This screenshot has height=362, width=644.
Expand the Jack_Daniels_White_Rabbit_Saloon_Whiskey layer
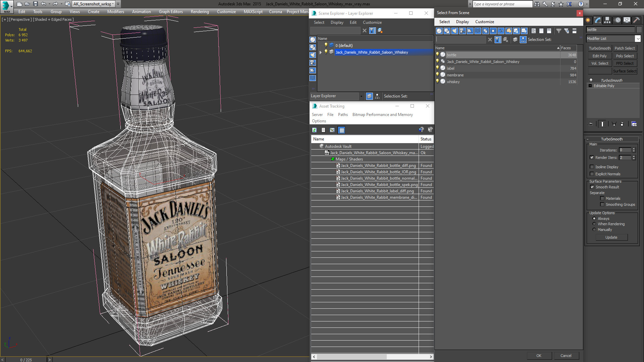(321, 52)
